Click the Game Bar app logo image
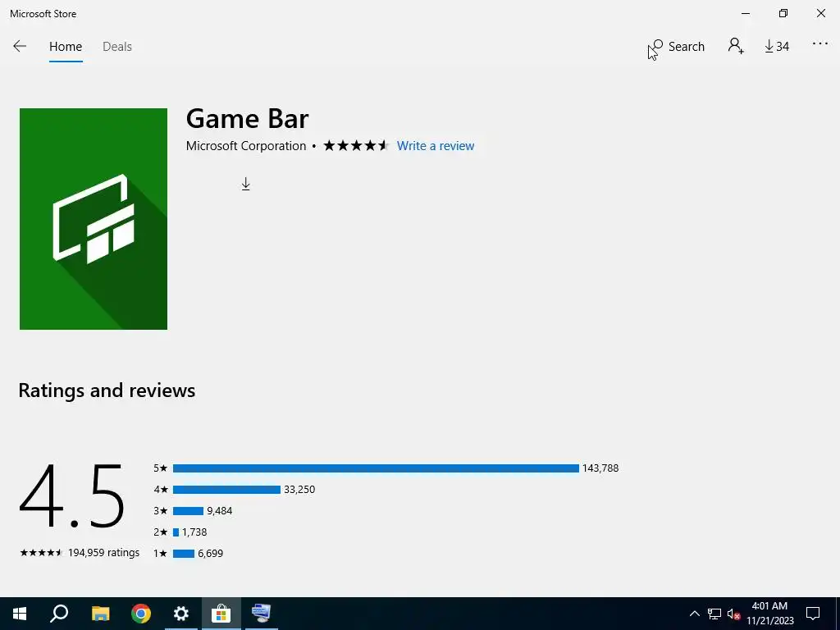Image resolution: width=840 pixels, height=630 pixels. click(94, 218)
